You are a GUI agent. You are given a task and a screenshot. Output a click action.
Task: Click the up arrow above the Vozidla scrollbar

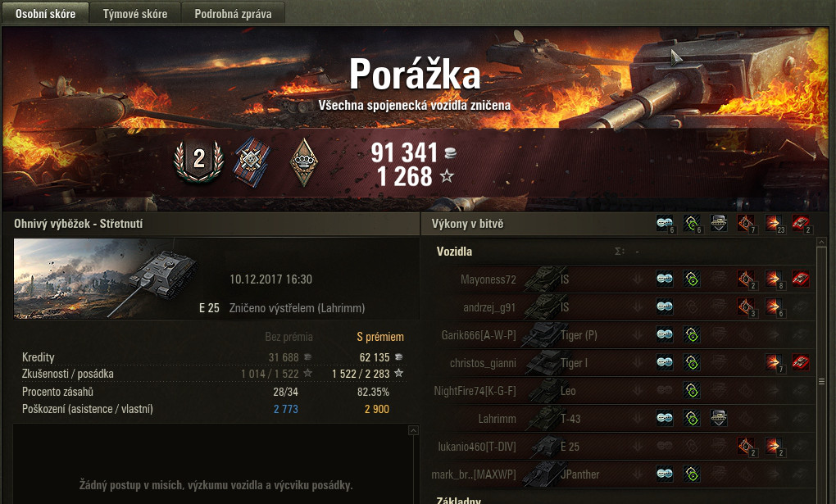point(821,242)
